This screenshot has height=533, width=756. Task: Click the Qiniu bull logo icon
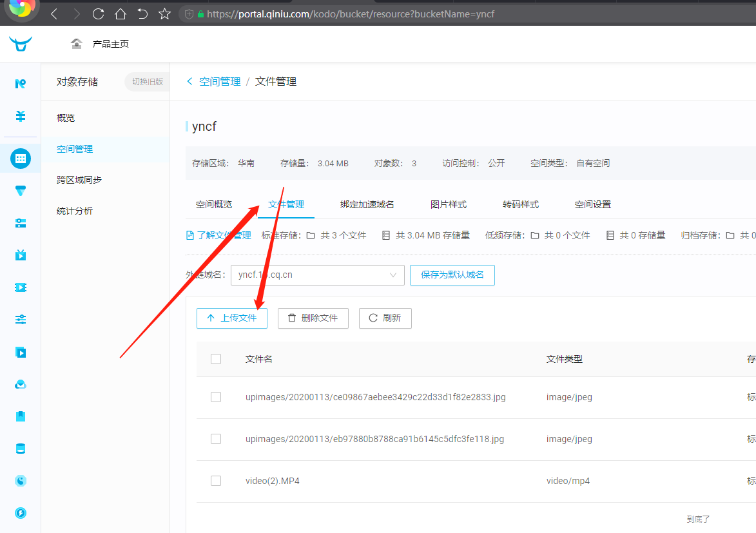click(21, 44)
